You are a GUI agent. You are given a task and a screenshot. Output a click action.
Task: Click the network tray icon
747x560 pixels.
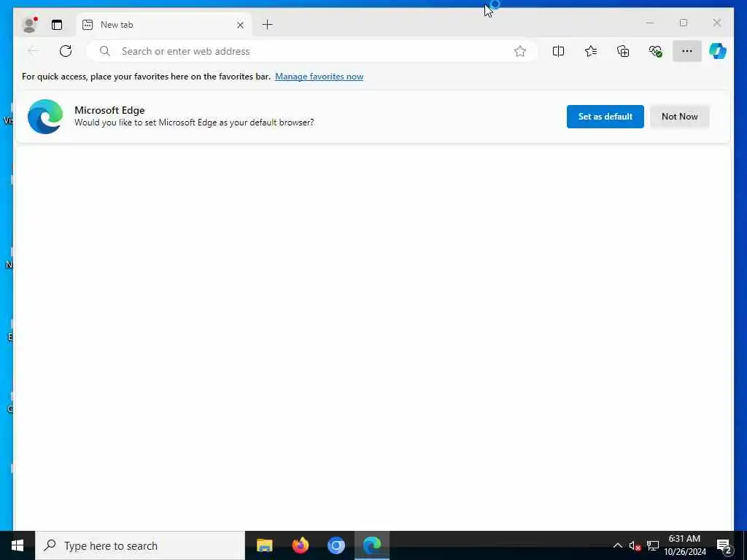tap(653, 545)
